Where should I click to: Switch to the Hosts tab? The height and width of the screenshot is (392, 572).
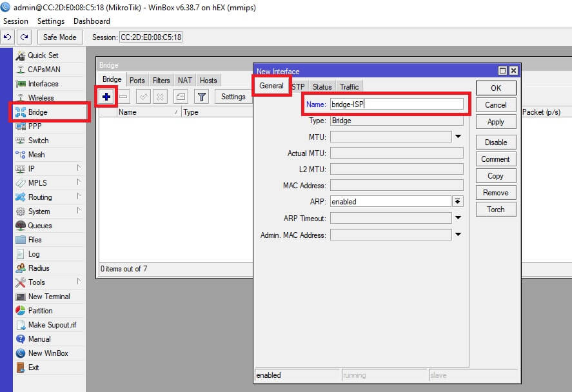click(208, 81)
